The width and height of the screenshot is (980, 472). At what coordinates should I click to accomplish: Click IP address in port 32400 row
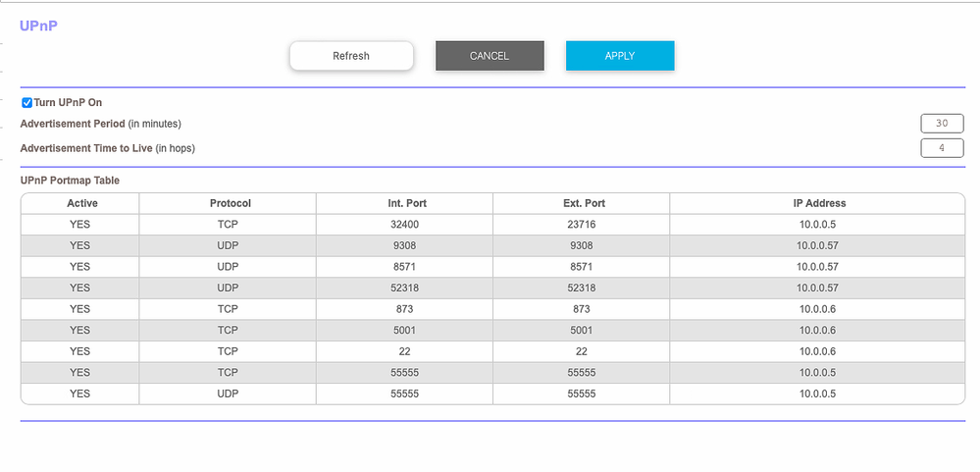tap(817, 225)
